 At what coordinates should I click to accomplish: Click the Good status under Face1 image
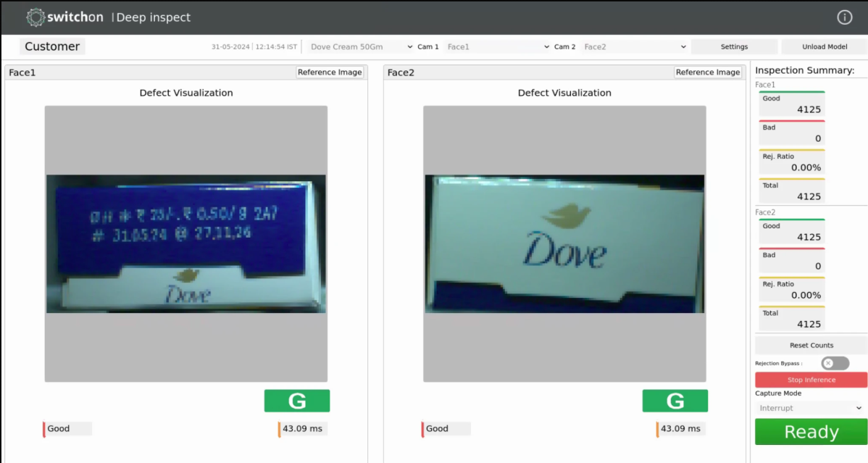[67, 429]
